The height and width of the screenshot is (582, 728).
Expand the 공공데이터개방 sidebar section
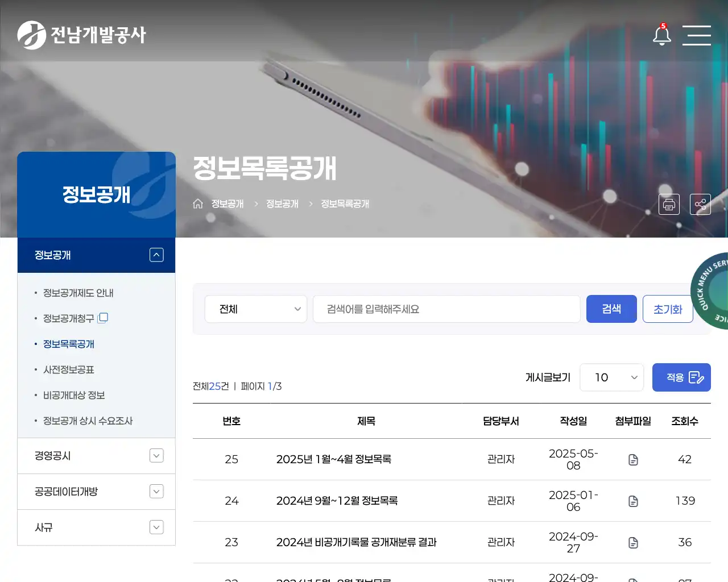pos(156,492)
